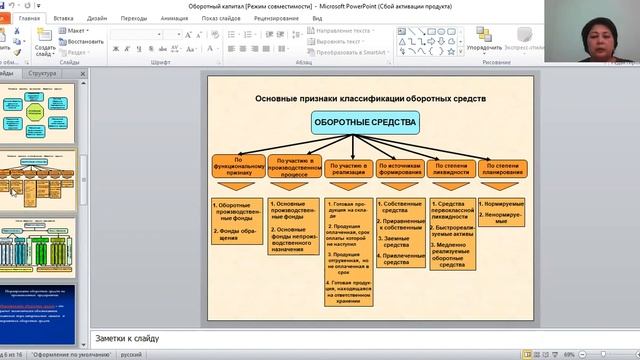The image size is (640, 360).
Task: Open the Line Spacing dropdown
Action: point(298,35)
